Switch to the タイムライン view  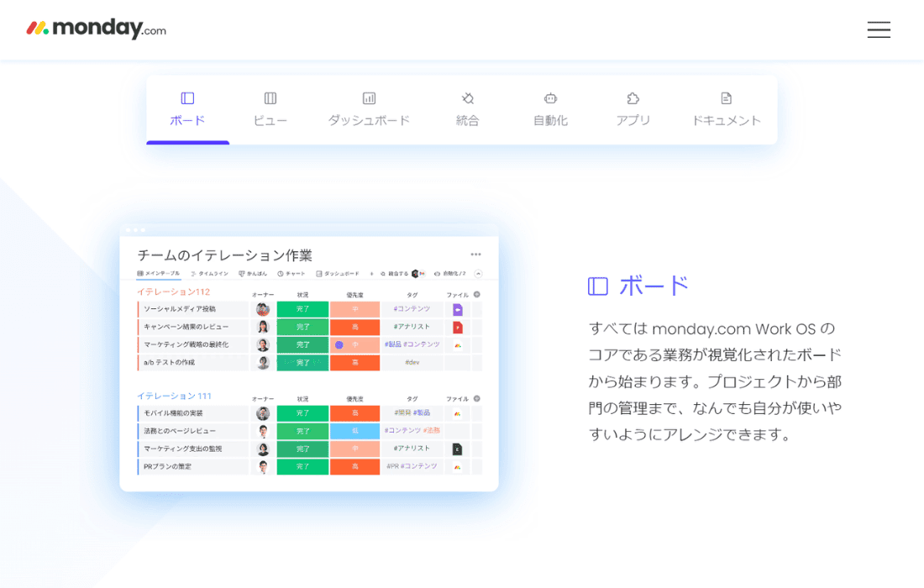(209, 273)
